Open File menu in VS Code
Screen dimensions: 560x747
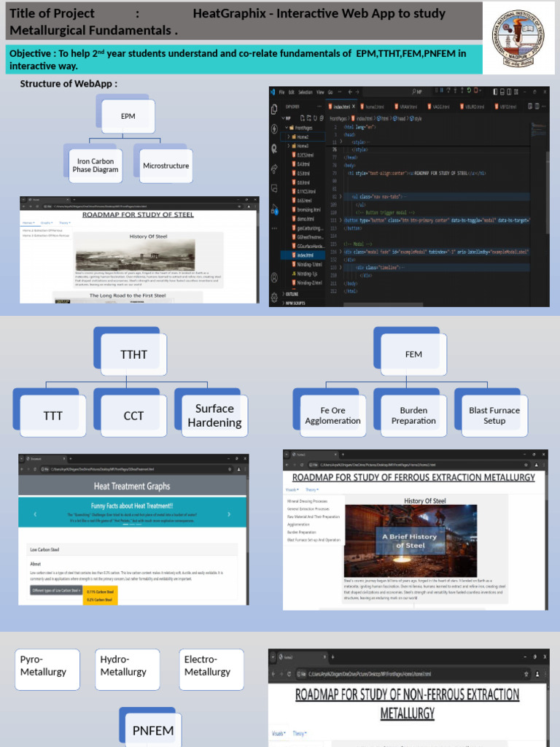281,92
